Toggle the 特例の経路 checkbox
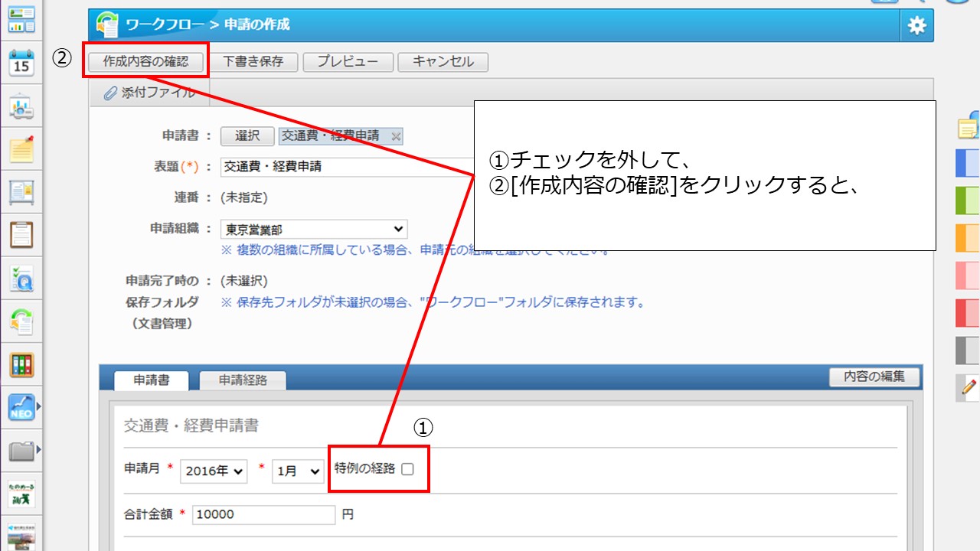The width and height of the screenshot is (980, 551). [x=407, y=469]
